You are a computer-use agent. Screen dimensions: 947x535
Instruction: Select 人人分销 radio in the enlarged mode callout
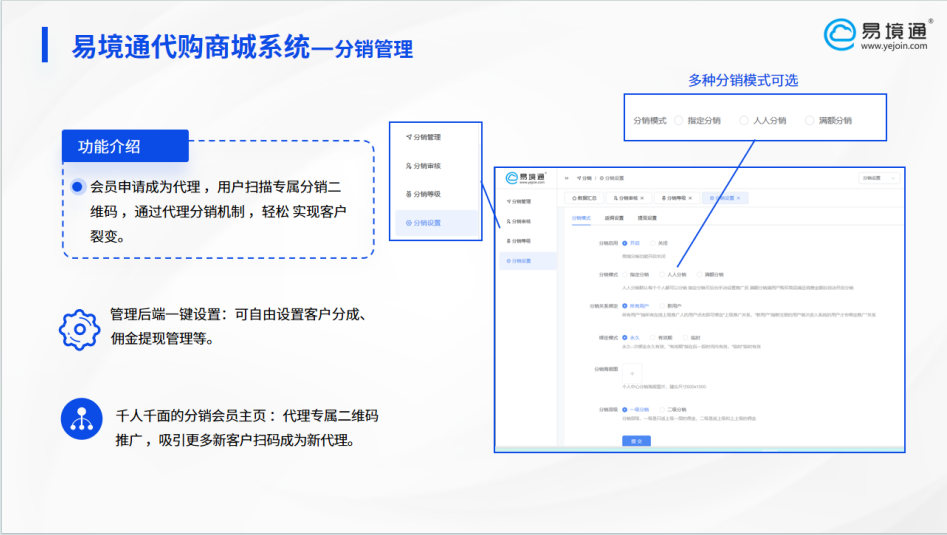tap(744, 121)
